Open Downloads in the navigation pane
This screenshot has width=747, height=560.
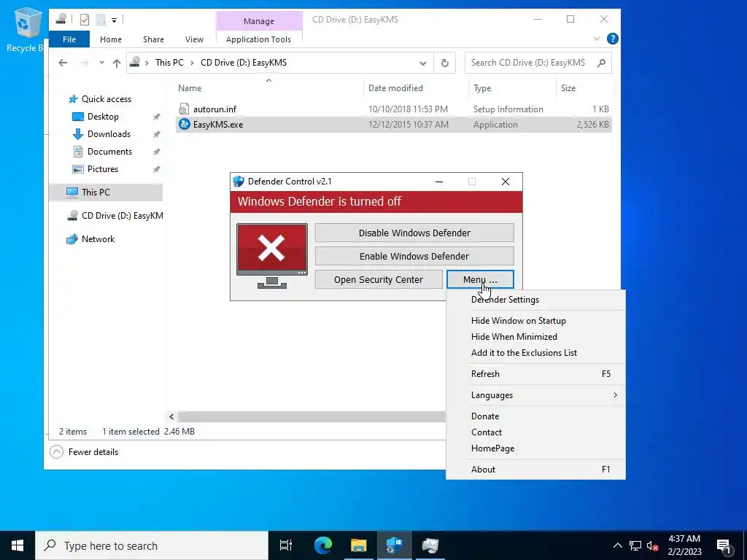109,134
